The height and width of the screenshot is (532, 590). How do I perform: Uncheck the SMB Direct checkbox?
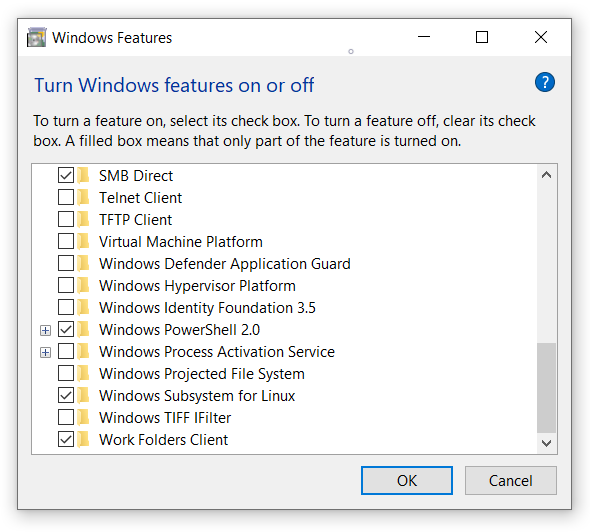tap(66, 175)
